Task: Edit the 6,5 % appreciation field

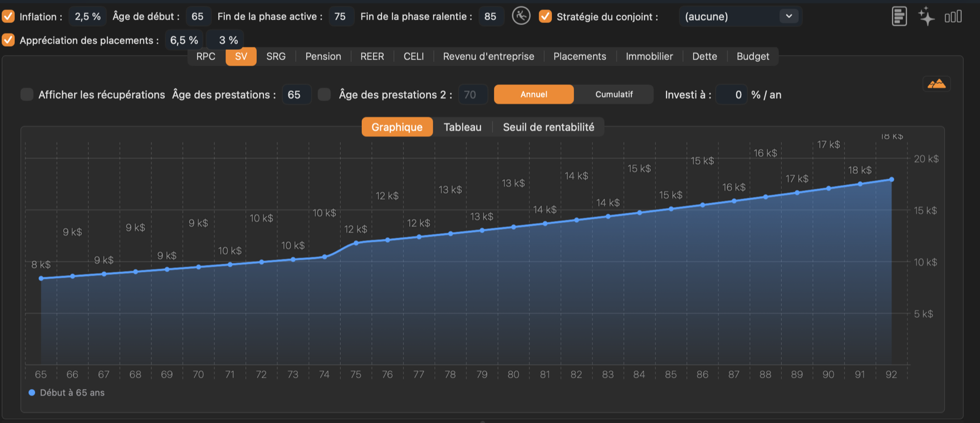Action: click(x=184, y=40)
